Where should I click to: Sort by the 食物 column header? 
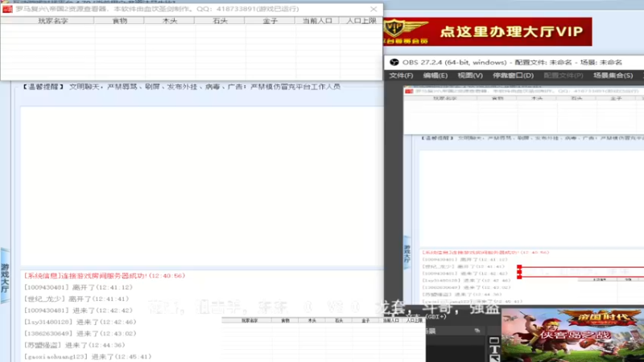pyautogui.click(x=119, y=21)
